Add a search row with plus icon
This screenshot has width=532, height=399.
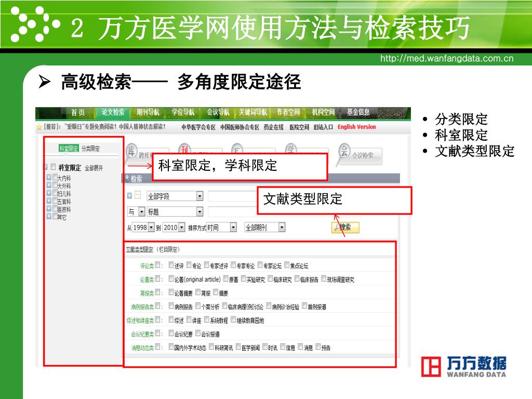[x=129, y=196]
